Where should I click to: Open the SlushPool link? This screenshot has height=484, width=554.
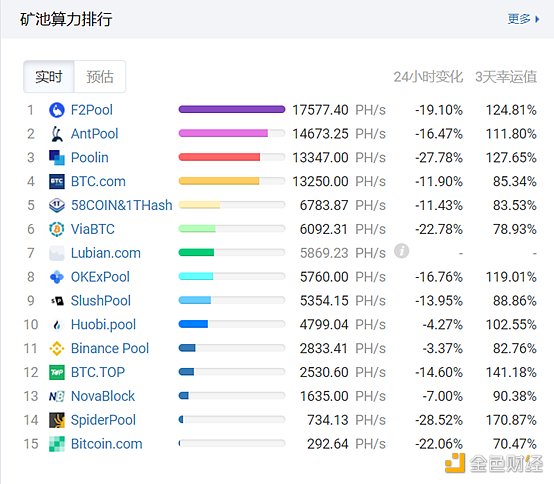click(101, 301)
